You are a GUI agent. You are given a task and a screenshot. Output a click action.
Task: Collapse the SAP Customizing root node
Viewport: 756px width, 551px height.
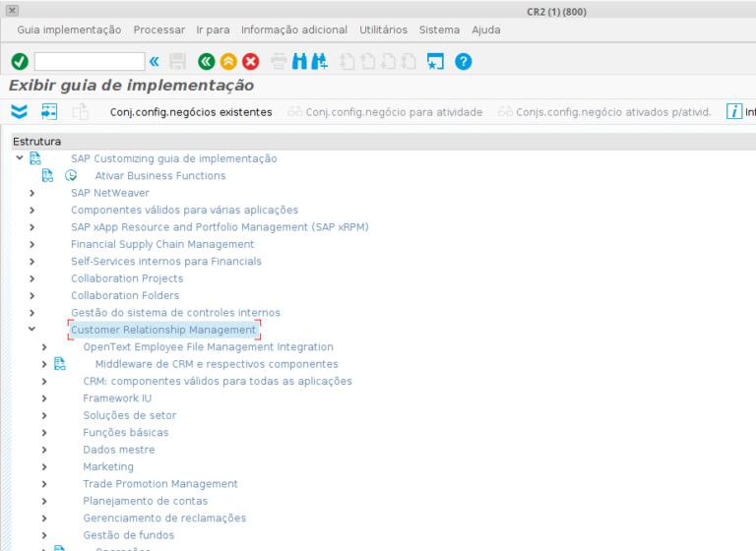click(20, 158)
